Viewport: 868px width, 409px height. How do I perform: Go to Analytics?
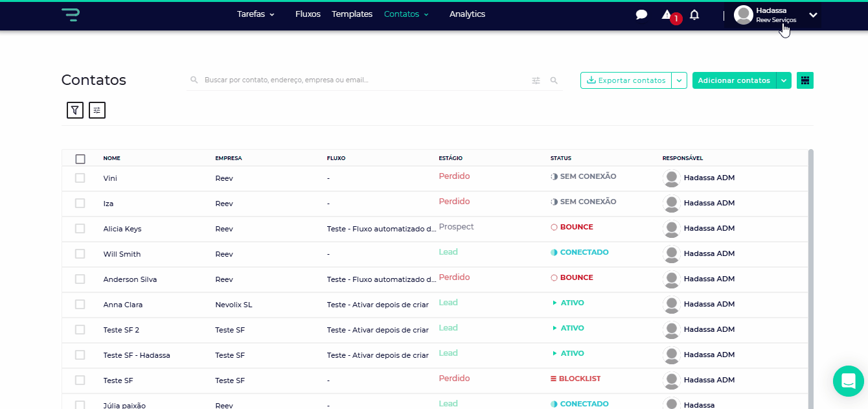pyautogui.click(x=467, y=14)
